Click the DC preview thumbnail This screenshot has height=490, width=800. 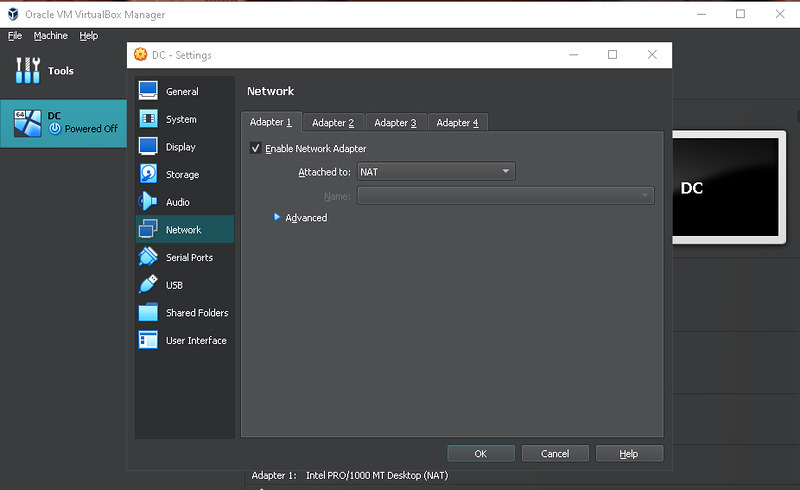tap(727, 187)
